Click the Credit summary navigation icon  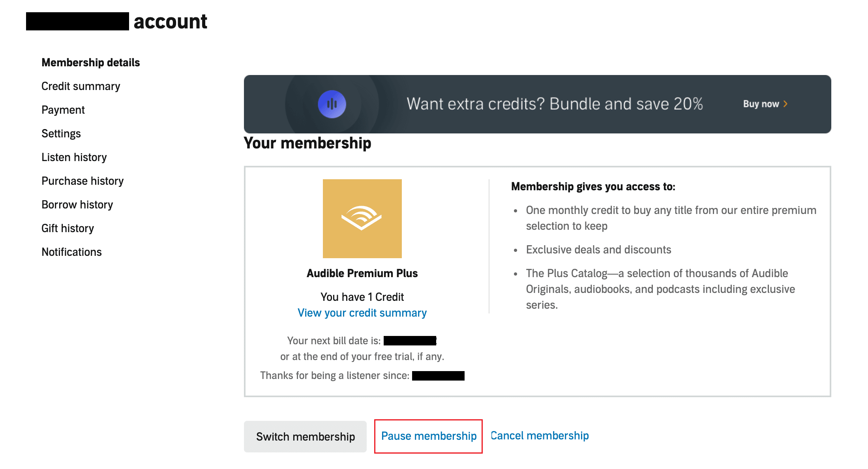[x=81, y=86]
